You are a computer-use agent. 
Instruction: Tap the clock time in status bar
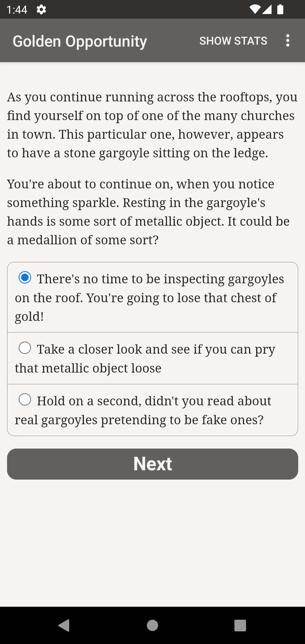(17, 10)
